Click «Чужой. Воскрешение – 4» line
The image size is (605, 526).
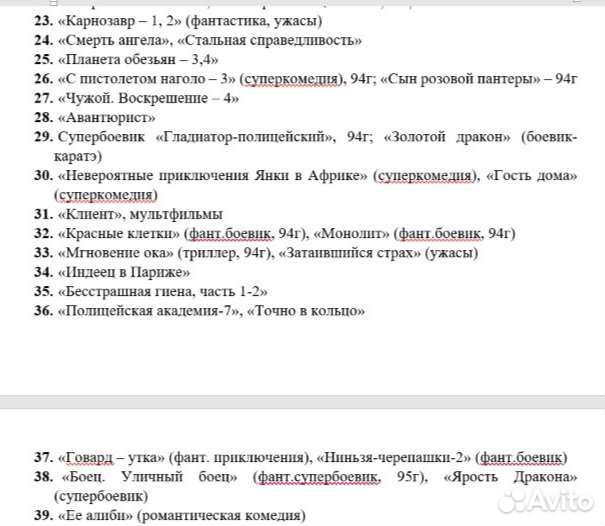point(148,98)
